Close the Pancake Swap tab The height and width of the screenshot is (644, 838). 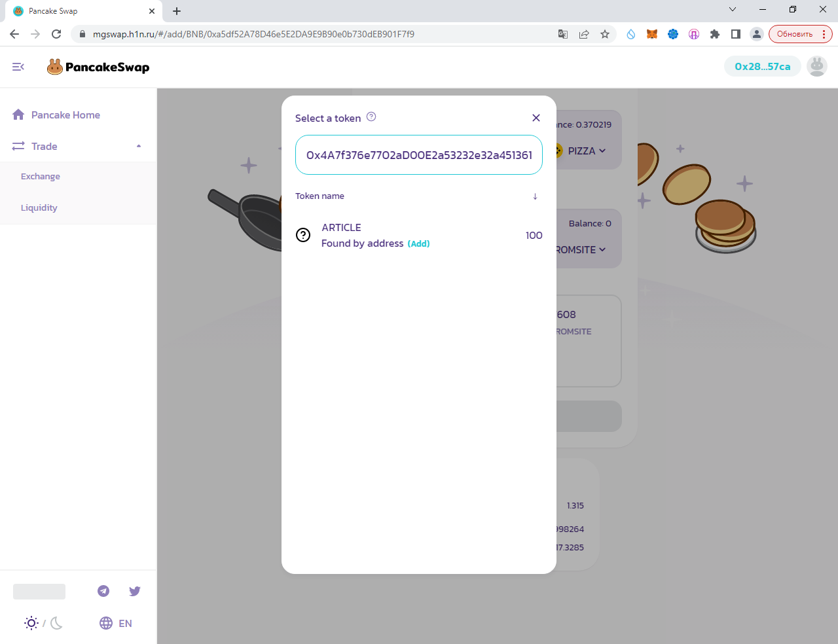[x=152, y=11]
